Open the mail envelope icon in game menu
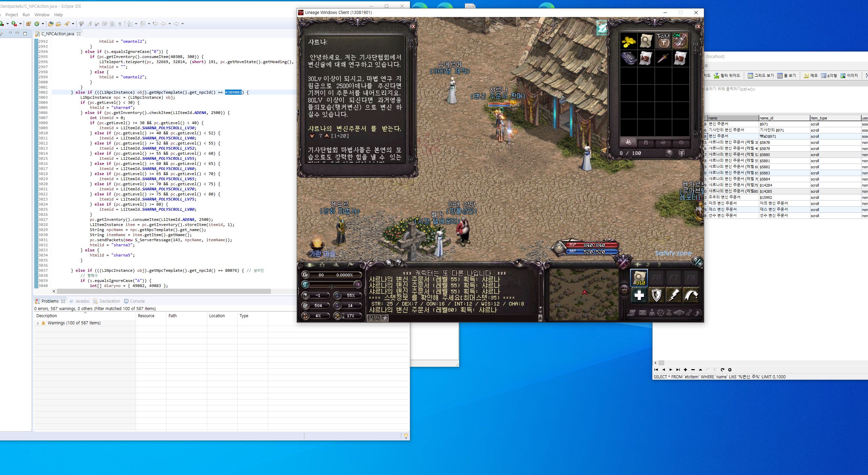Viewport: 868px width, 475px height. pyautogui.click(x=642, y=313)
